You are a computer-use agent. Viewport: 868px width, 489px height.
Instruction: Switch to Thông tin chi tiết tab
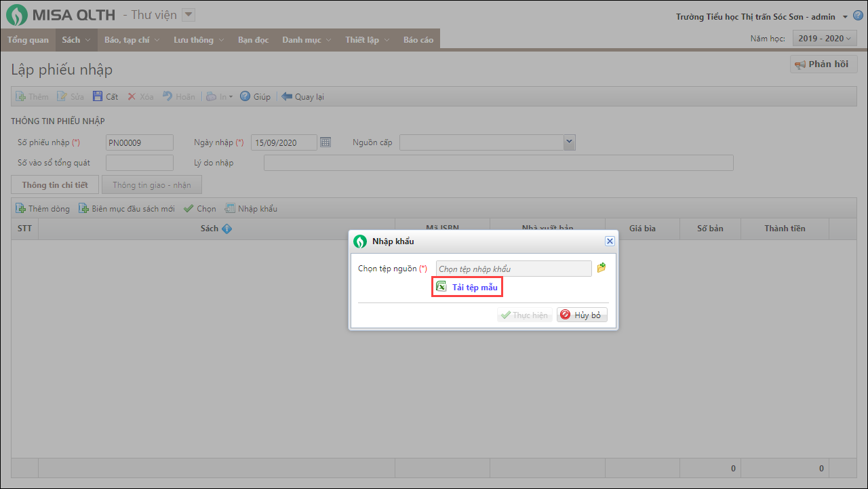(55, 184)
